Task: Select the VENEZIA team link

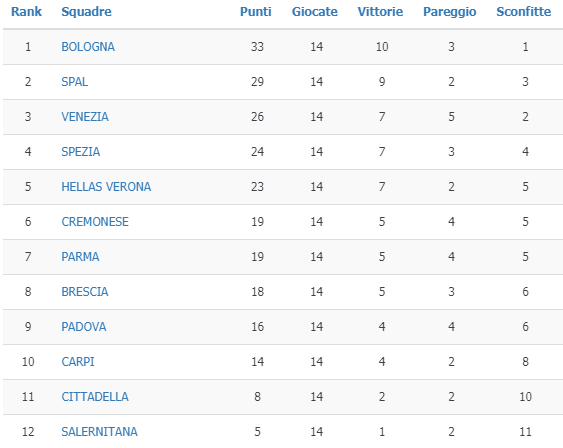Action: coord(85,117)
